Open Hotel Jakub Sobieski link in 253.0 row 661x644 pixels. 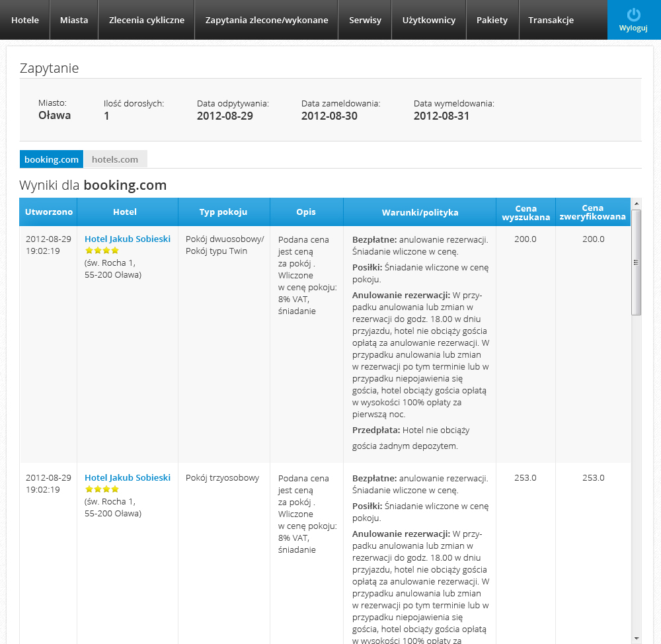coord(128,477)
